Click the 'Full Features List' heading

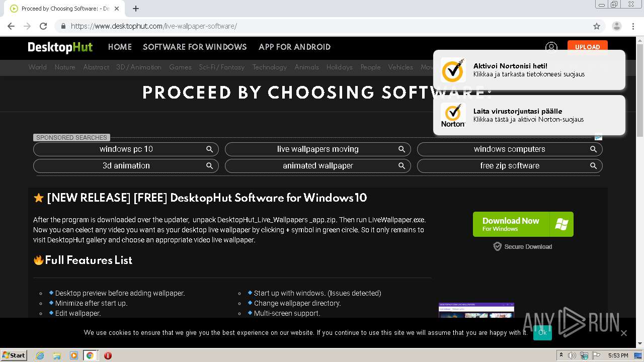[89, 260]
